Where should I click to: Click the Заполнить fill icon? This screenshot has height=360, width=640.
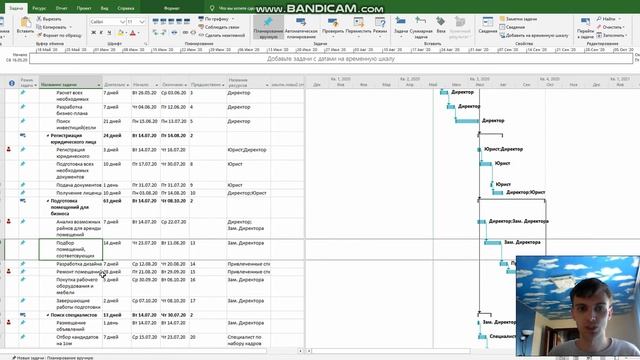tap(599, 36)
